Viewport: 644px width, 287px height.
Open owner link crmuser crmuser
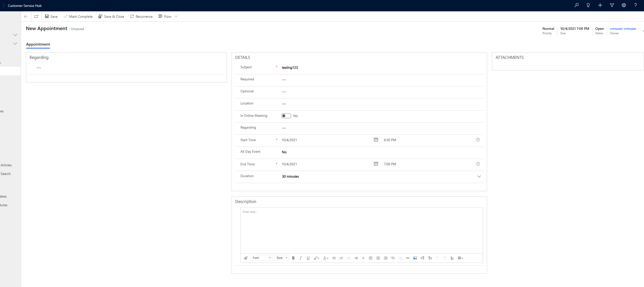(x=623, y=29)
